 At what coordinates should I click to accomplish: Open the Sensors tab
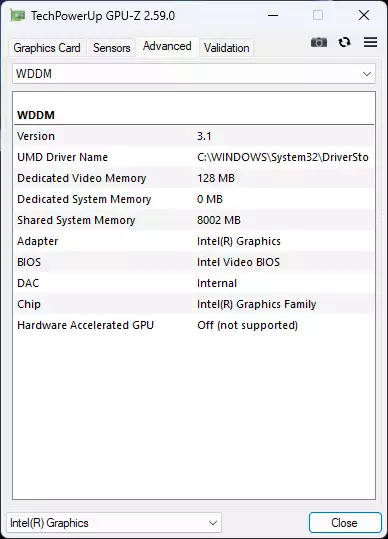coord(111,47)
